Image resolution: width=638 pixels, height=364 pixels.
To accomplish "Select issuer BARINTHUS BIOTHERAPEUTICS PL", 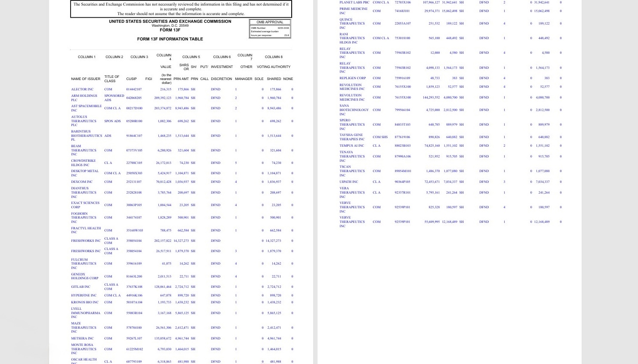I will point(86,136).
